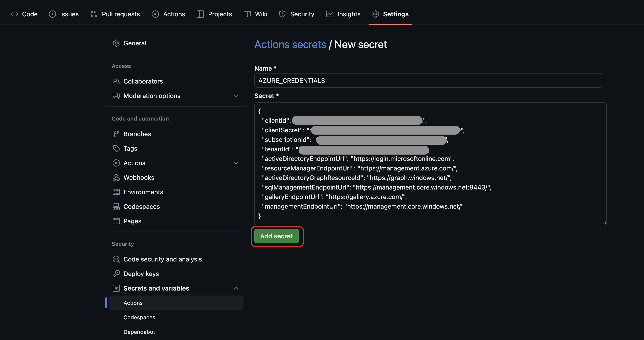This screenshot has width=644, height=340.
Task: Click the Code security and analysis icon
Action: (x=116, y=259)
